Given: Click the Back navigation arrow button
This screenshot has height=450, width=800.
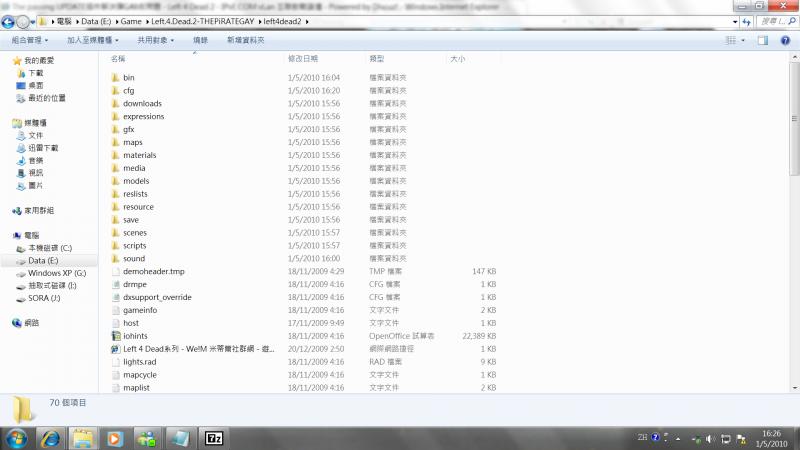Looking at the screenshot, I should coord(8,22).
